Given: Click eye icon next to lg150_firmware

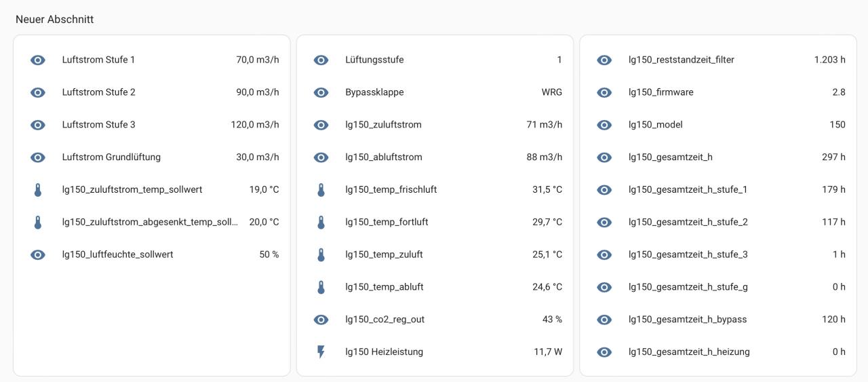Looking at the screenshot, I should pyautogui.click(x=604, y=92).
